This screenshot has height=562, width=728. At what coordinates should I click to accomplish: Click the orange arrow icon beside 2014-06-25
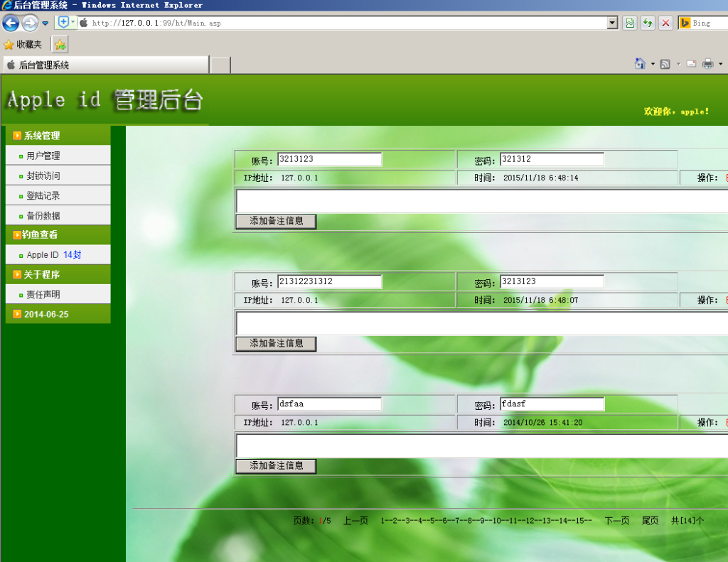17,314
